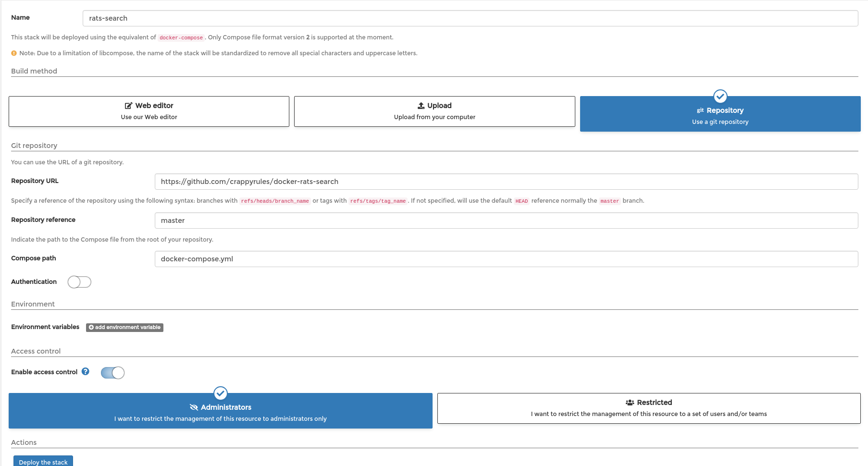Viewport: 868px width, 466px height.
Task: Click the Web editor pencil icon
Action: click(128, 106)
